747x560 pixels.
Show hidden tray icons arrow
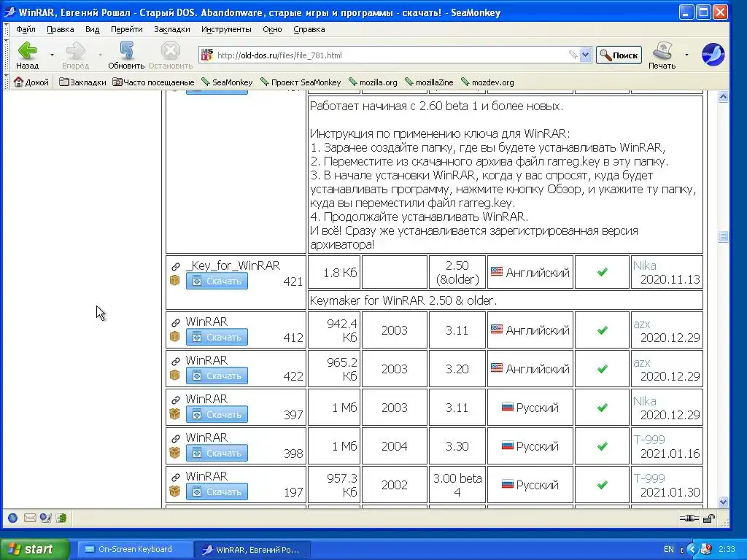point(692,550)
